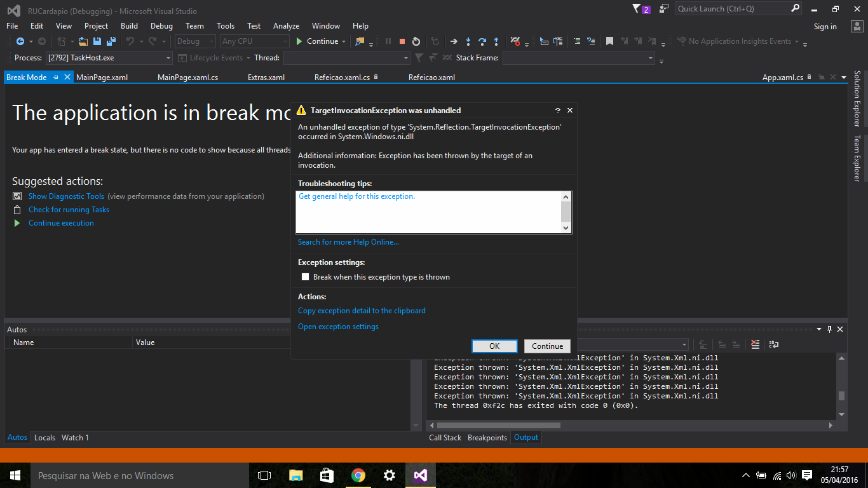Image resolution: width=868 pixels, height=488 pixels.
Task: Expand the Thread dropdown
Action: [x=406, y=58]
